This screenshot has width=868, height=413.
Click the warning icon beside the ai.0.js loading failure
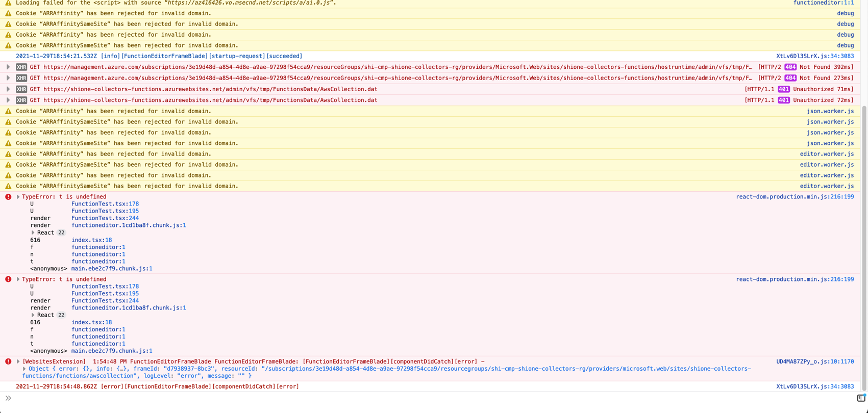(x=8, y=3)
